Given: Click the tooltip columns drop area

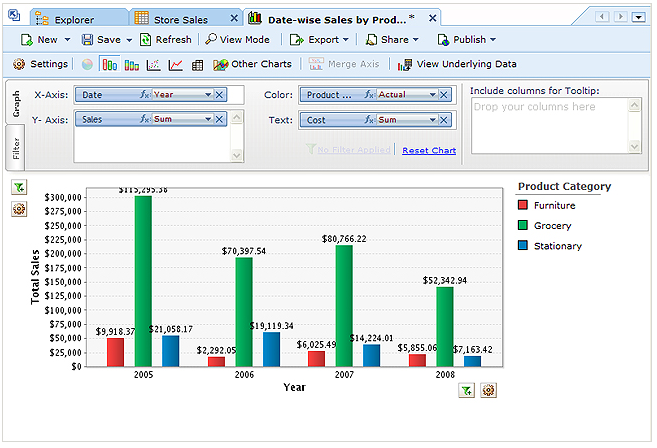Looking at the screenshot, I should coord(548,125).
